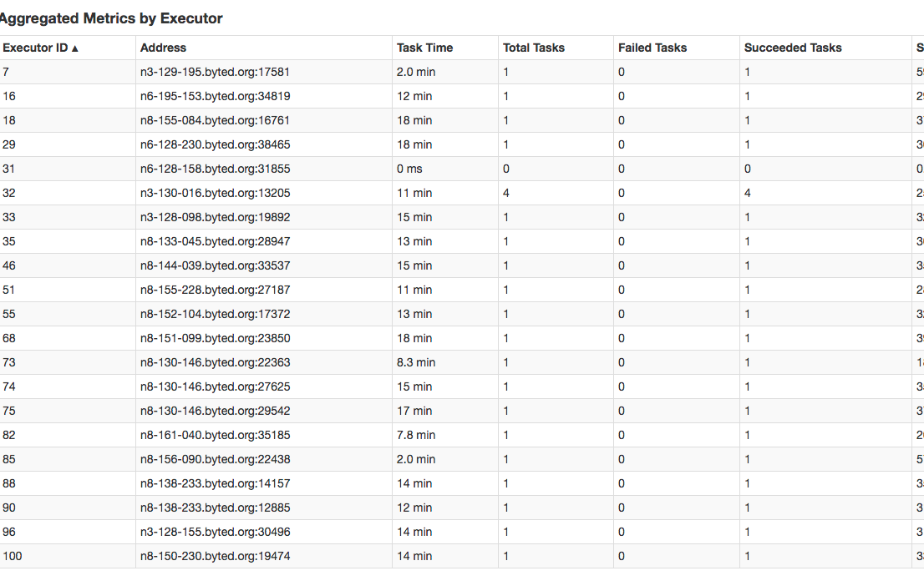Click the 8.3 min task time cell
Screen dimensions: 924x586
point(445,362)
